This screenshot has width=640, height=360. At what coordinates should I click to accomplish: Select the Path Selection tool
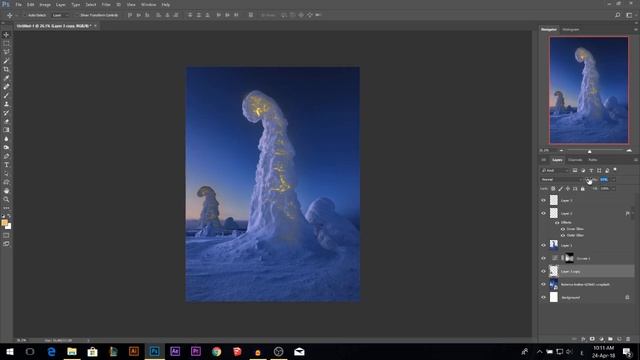pyautogui.click(x=6, y=173)
